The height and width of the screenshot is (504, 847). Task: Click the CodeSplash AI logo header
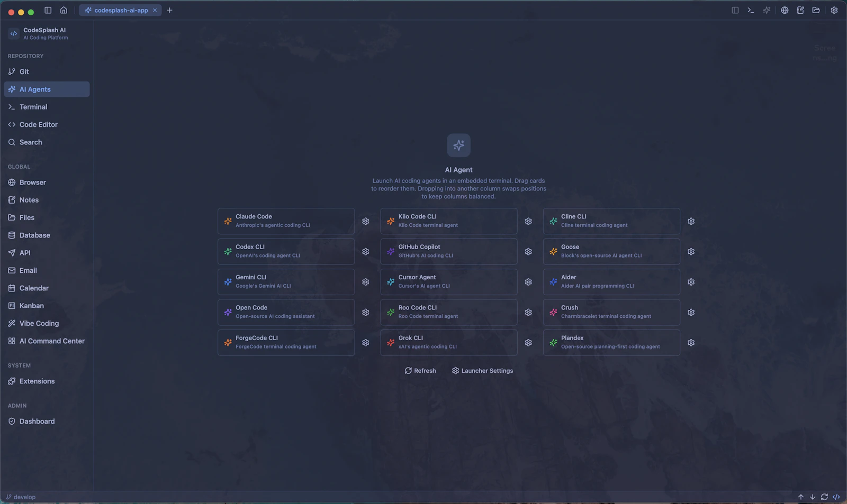pos(38,34)
